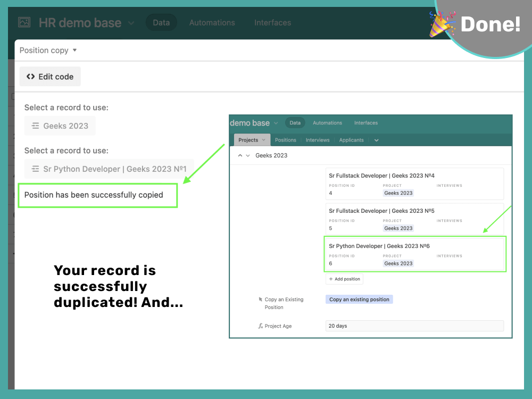Switch to the Interviews table tab

(x=318, y=140)
